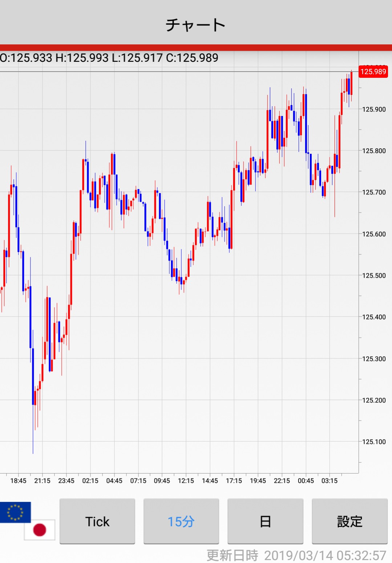
Task: Tap the 125.300 price axis label
Action: pyautogui.click(x=374, y=359)
